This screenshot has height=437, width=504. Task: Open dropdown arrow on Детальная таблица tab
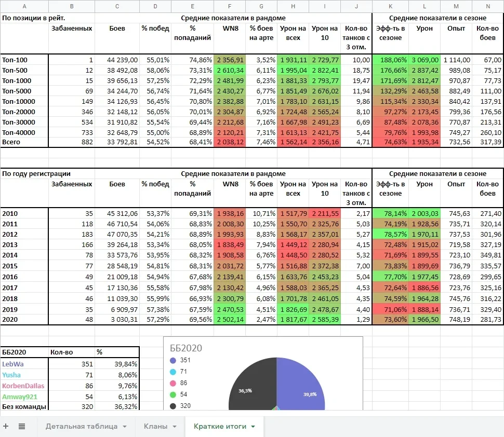125,427
